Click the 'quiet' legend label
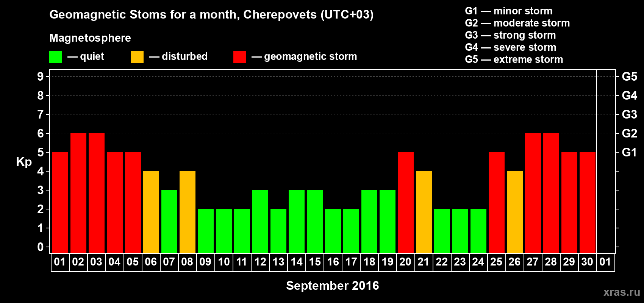 click(92, 57)
